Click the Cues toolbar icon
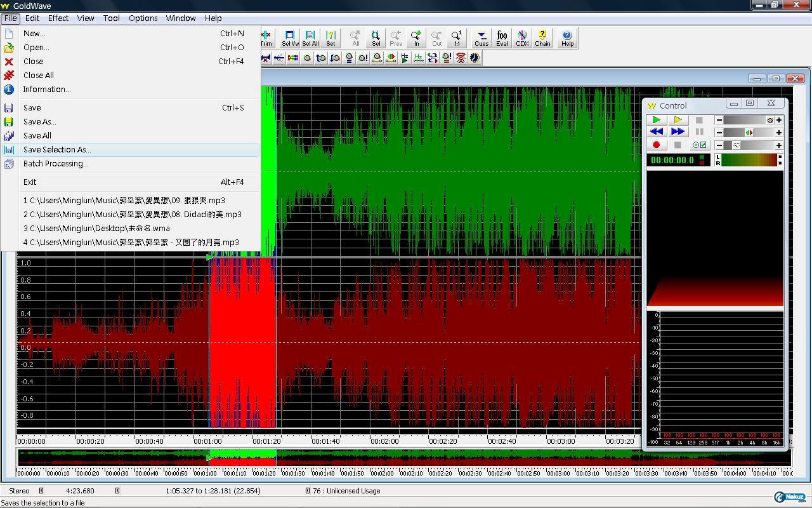Screen dimensions: 812x508 [x=481, y=38]
